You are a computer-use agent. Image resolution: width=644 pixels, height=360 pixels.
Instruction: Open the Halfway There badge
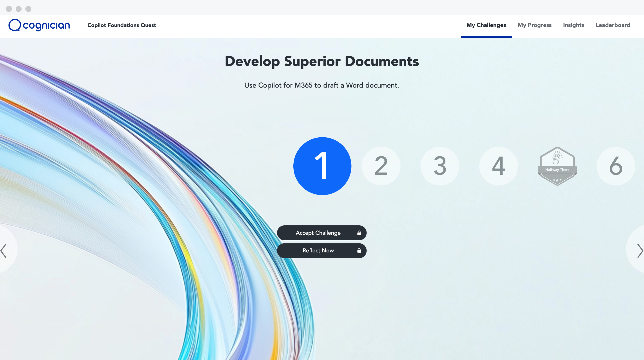[x=557, y=166]
